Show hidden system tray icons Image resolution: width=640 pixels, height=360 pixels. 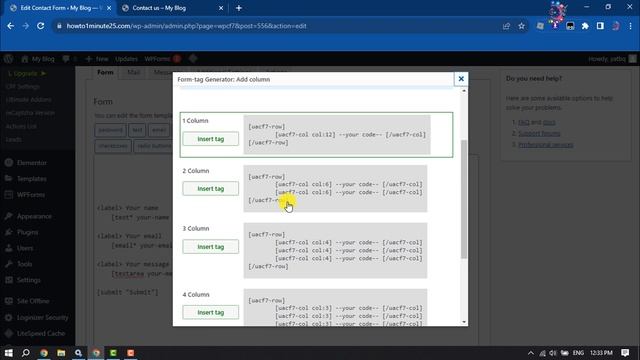531,353
